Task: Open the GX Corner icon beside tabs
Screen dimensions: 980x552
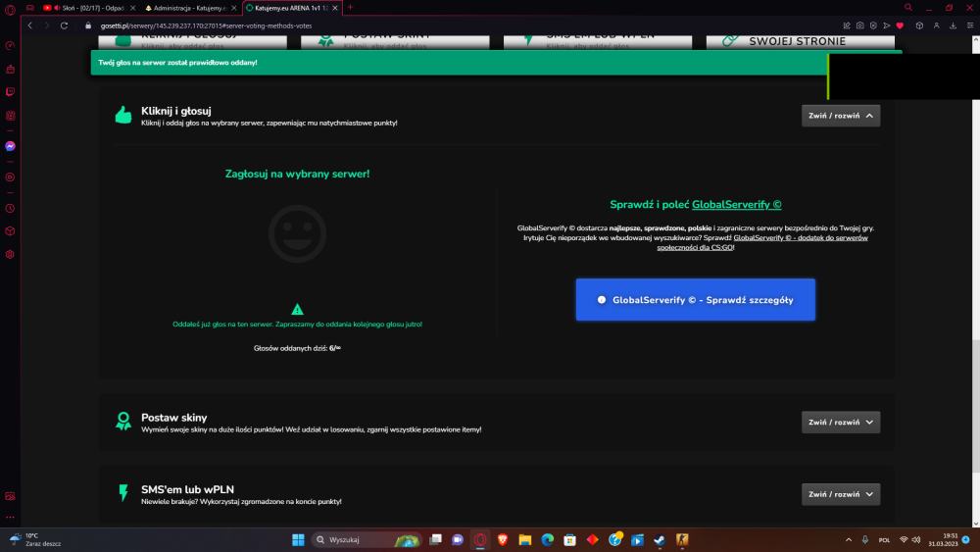Action: [30, 8]
